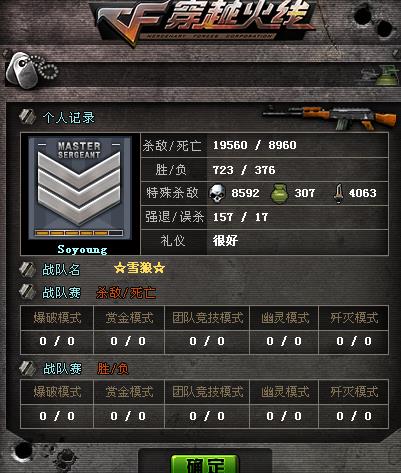The height and width of the screenshot is (473, 401).
Task: Click the 很好 etiquette rating value
Action: [x=225, y=241]
